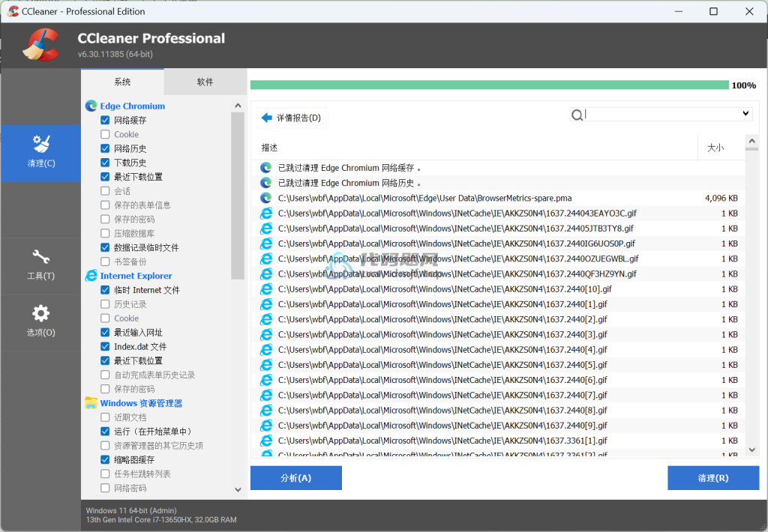Open the 工具(T) tools section
Viewport: 768px width, 532px height.
tap(41, 265)
